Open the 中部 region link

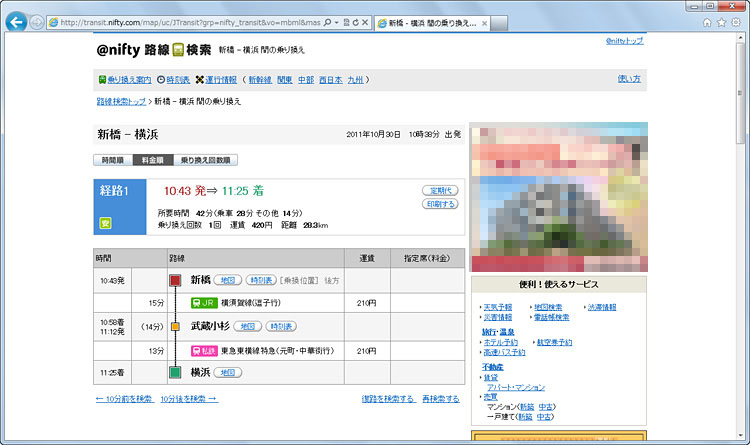pyautogui.click(x=306, y=80)
